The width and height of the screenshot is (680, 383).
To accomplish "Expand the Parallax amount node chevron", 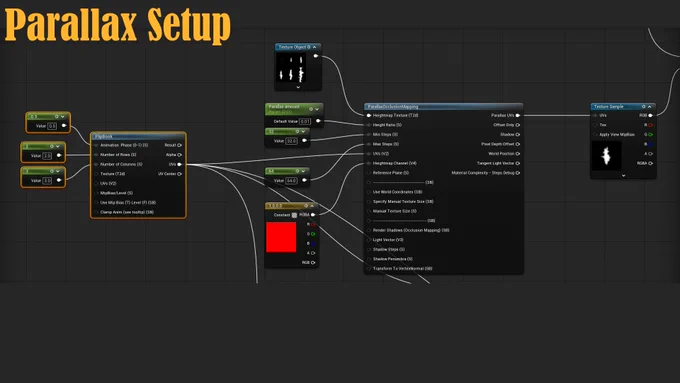I will point(317,109).
